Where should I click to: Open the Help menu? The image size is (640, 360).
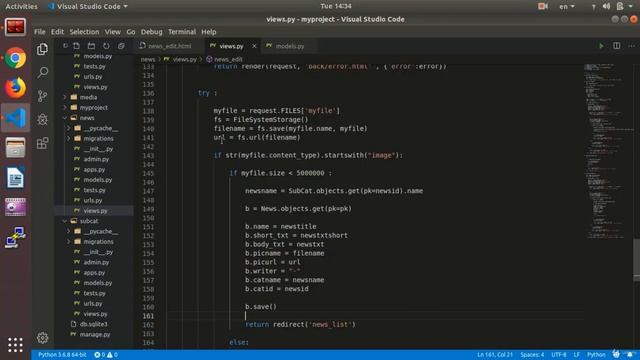pyautogui.click(x=209, y=32)
